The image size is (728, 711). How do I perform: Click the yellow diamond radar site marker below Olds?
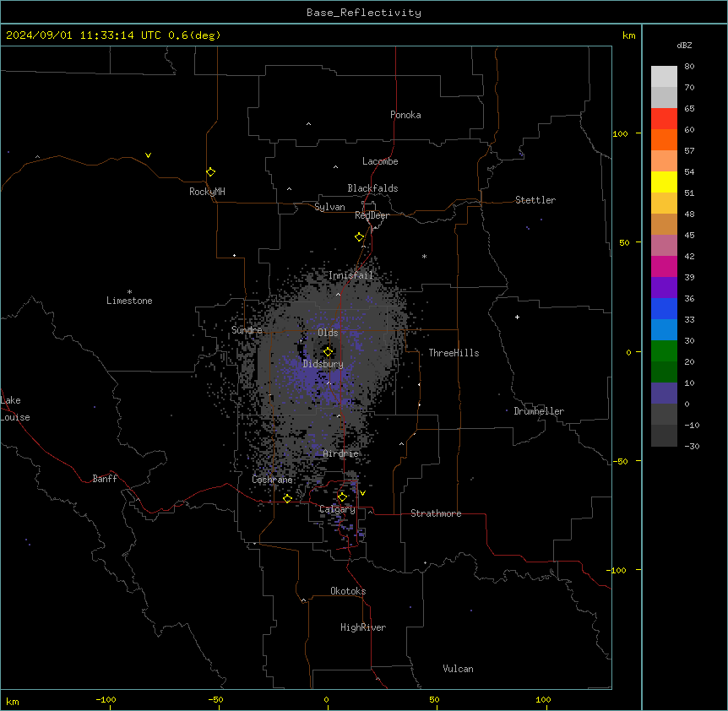328,352
